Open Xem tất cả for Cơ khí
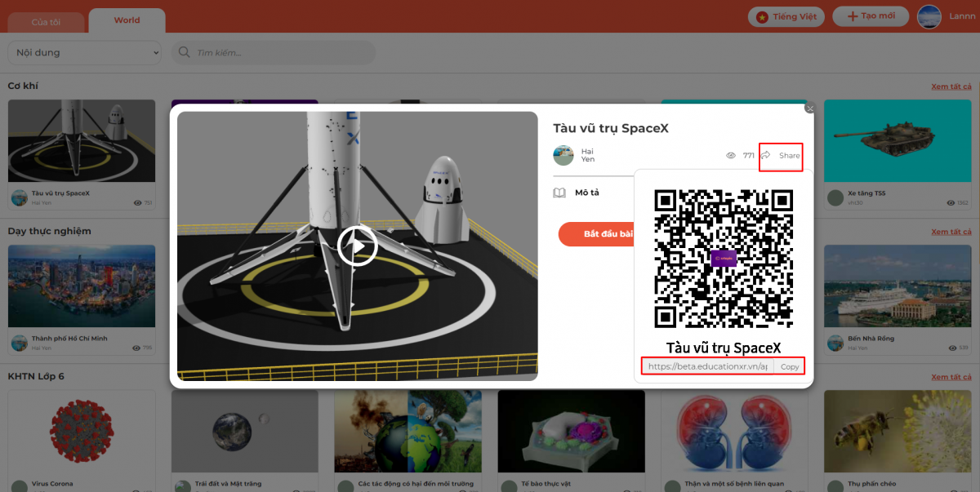 tap(951, 86)
